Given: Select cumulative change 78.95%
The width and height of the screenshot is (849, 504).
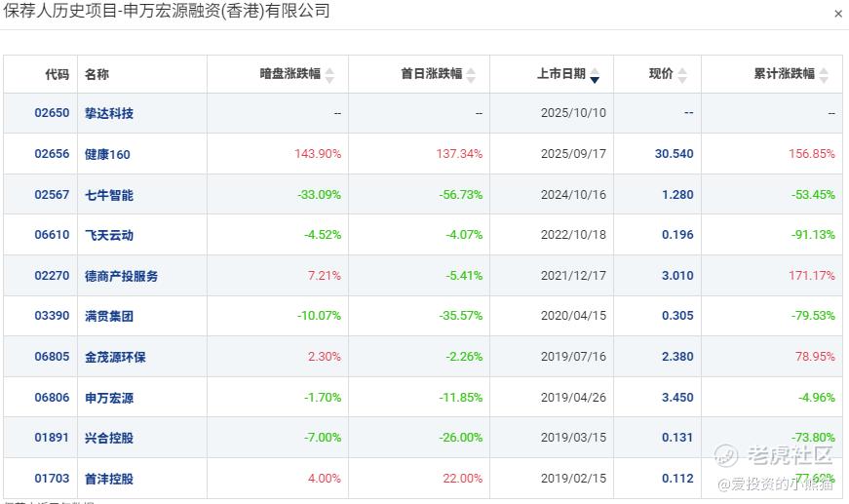Looking at the screenshot, I should coord(815,357).
